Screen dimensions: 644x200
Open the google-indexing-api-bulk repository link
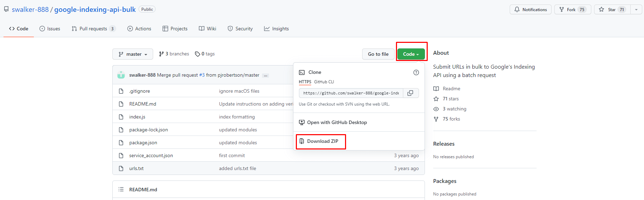tap(95, 9)
